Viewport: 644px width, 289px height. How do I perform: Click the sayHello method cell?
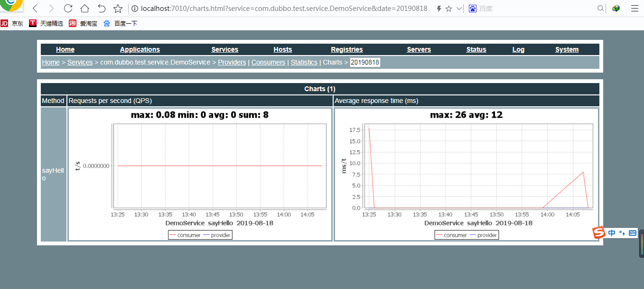point(54,174)
